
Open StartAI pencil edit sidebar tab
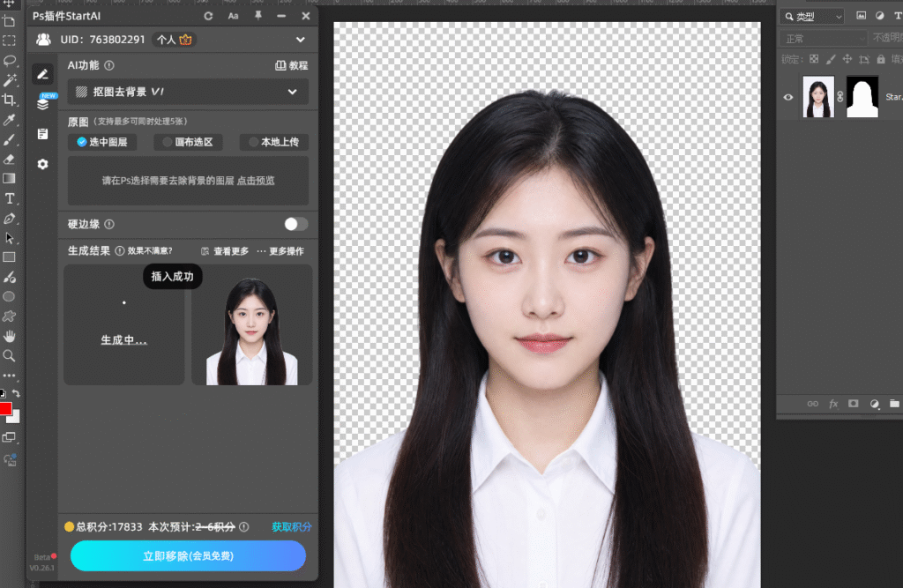[42, 74]
